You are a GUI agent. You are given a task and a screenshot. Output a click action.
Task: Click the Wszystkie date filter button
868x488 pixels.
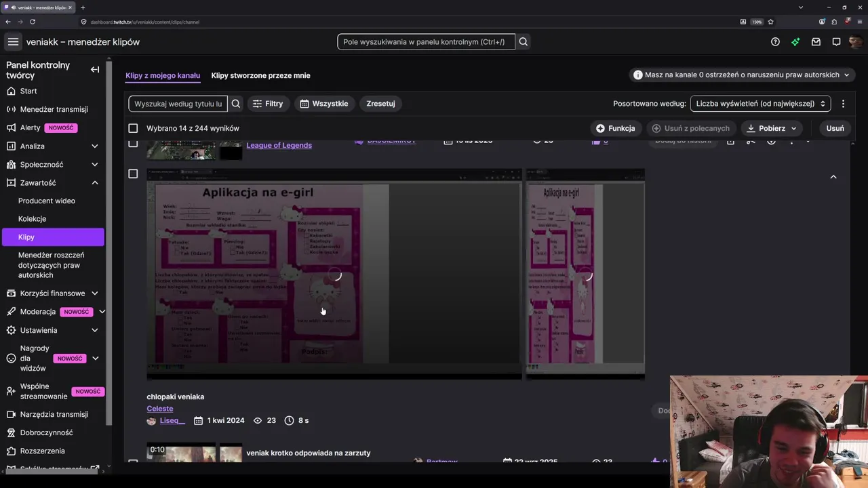point(324,104)
